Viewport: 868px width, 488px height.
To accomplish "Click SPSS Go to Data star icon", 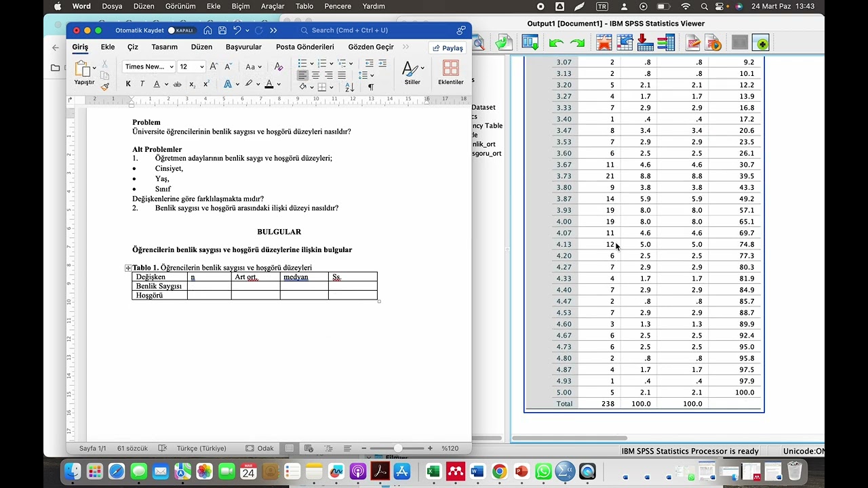I will click(604, 43).
